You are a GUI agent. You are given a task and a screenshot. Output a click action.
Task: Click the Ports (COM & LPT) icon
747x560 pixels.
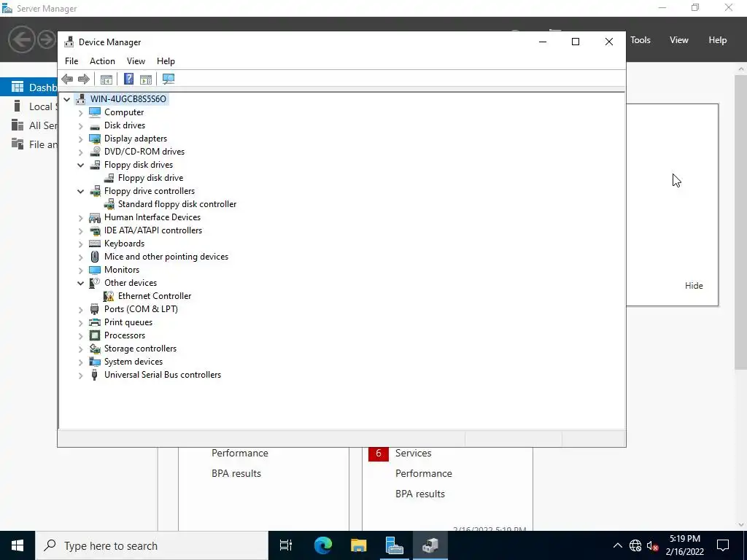(94, 309)
